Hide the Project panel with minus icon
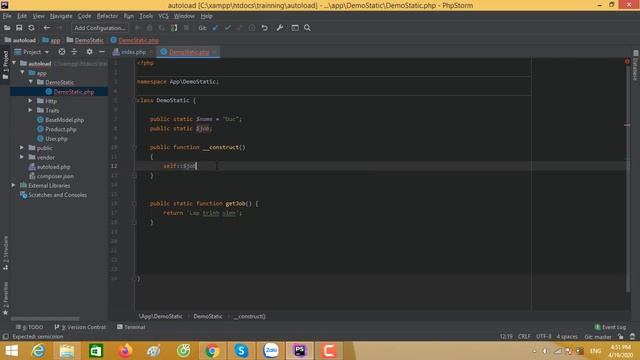The image size is (640, 360). (102, 52)
